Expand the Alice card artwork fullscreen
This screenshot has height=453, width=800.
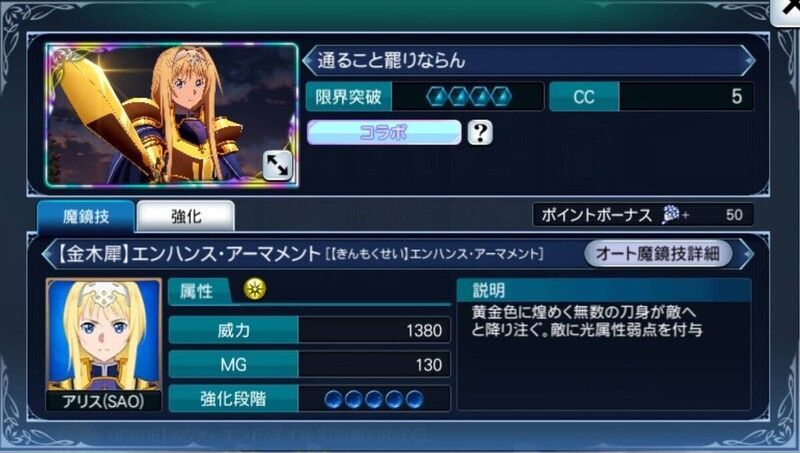[x=278, y=165]
